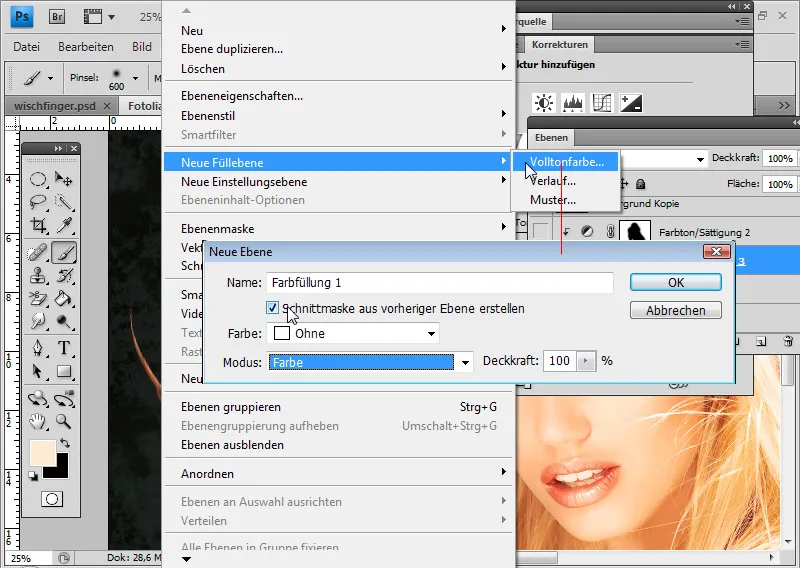
Task: Select the 3D Rotate tool
Action: point(38,398)
